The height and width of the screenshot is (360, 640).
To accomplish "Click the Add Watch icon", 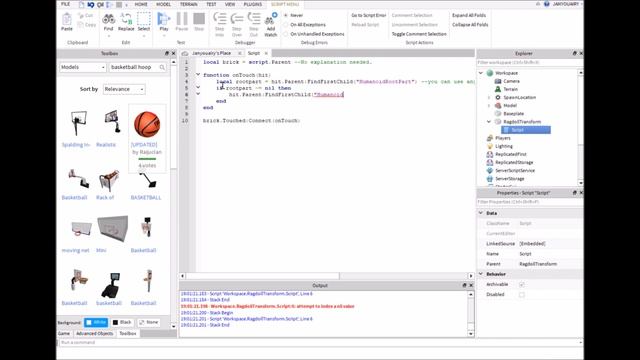I will point(271,19).
